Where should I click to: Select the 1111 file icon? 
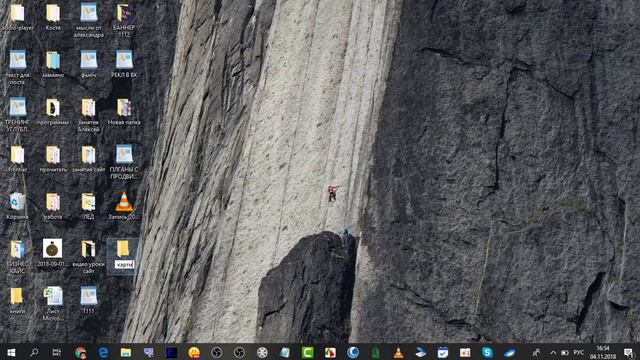[89, 301]
